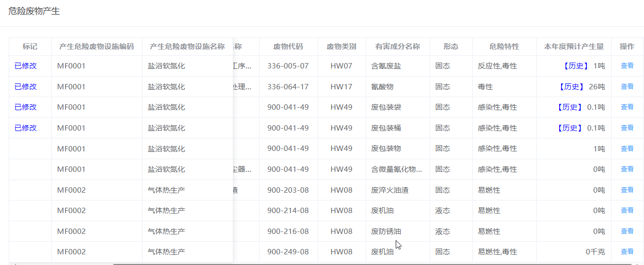This screenshot has height=265, width=644.
Task: Click the 本年度预计产生量 column header
Action: (x=574, y=47)
